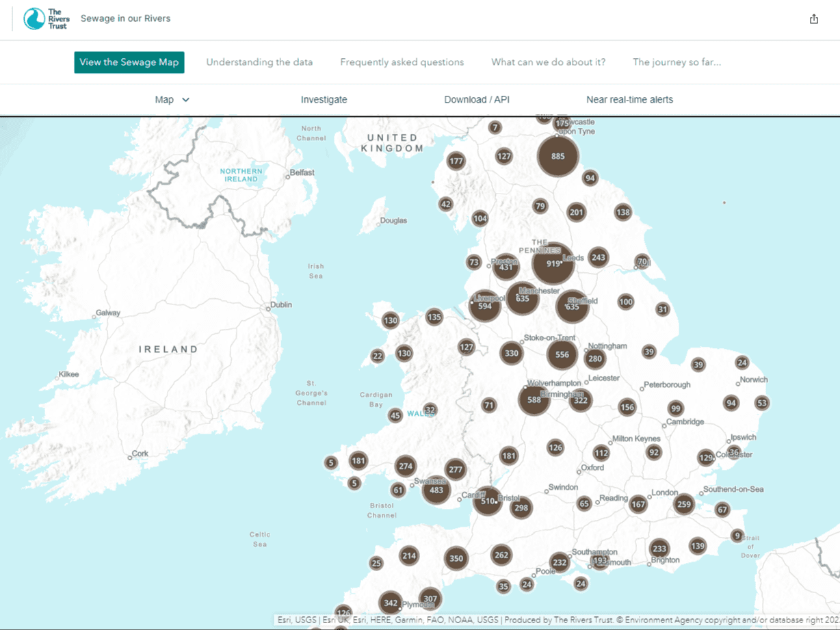Open The journey so far... page

point(677,62)
